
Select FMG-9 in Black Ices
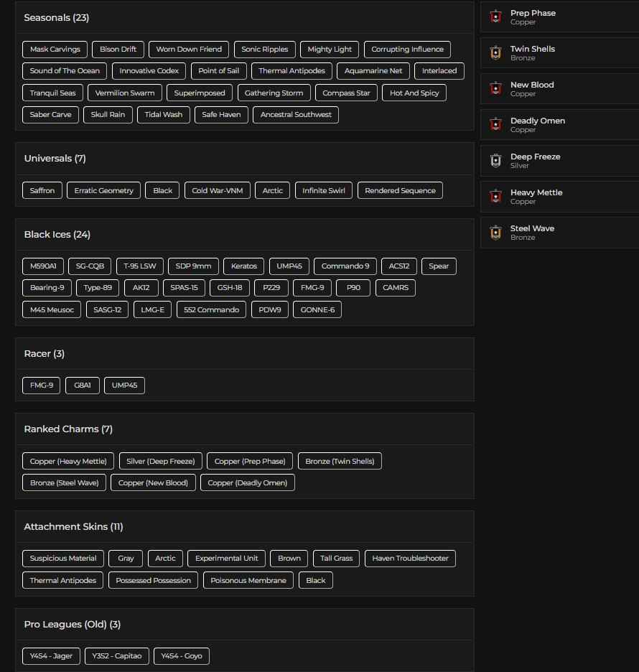[x=312, y=288]
